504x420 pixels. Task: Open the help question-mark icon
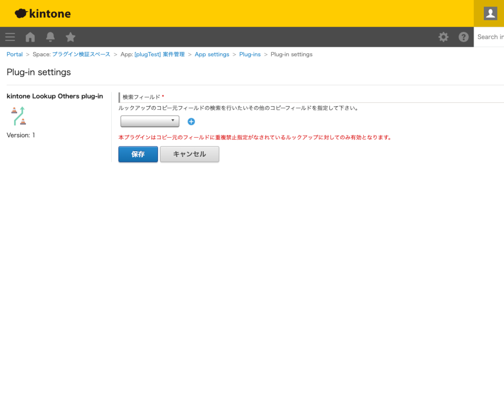pos(463,37)
